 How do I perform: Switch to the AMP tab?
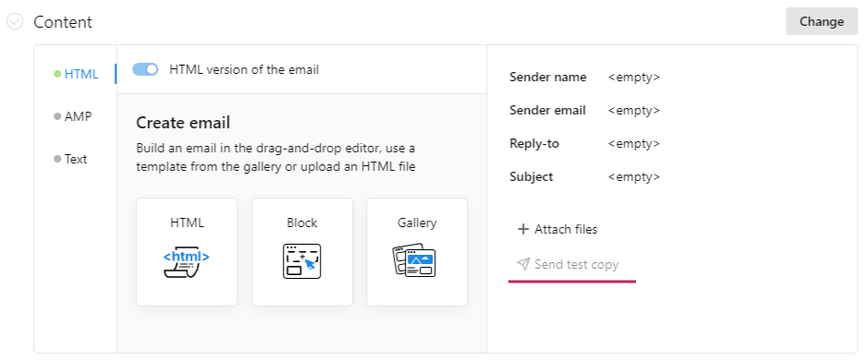78,116
